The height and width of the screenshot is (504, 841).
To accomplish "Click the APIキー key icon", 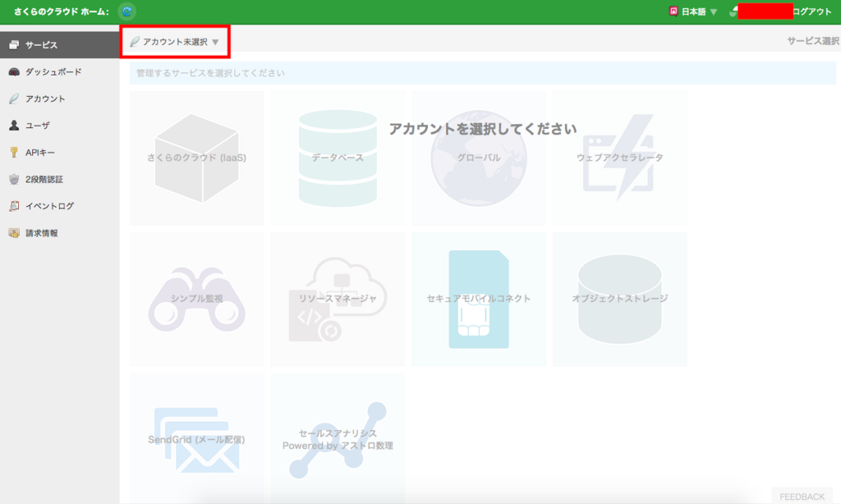I will click(x=15, y=153).
